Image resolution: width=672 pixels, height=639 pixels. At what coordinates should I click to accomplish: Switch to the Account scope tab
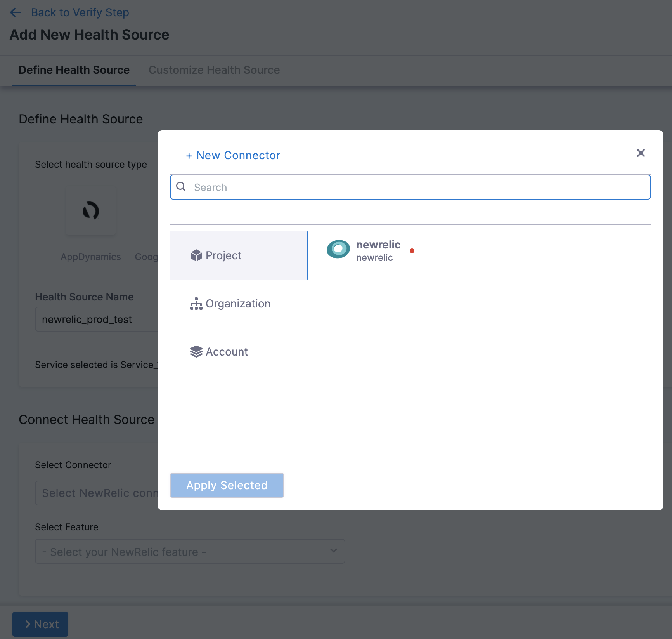(227, 352)
